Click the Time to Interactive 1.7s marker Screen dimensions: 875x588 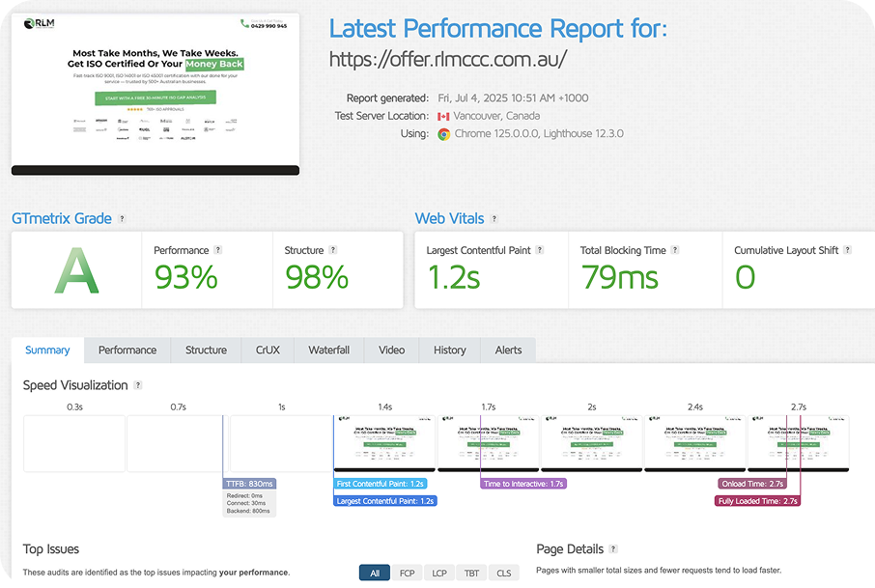[522, 483]
